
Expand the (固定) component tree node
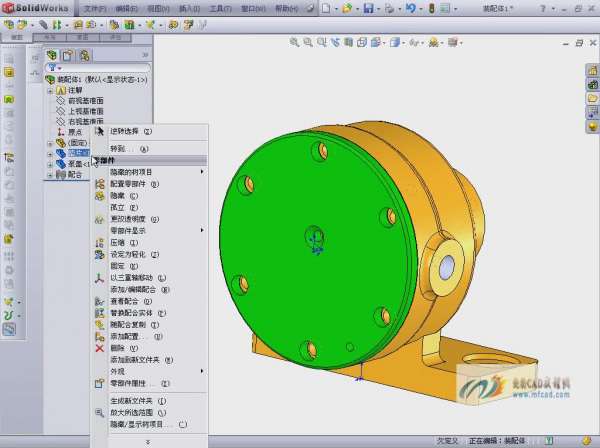[x=50, y=143]
